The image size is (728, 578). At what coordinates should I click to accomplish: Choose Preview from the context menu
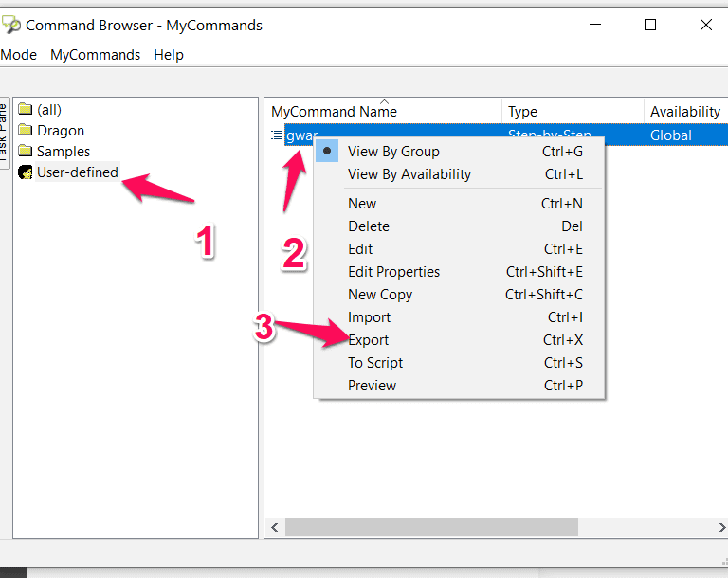pos(460,386)
